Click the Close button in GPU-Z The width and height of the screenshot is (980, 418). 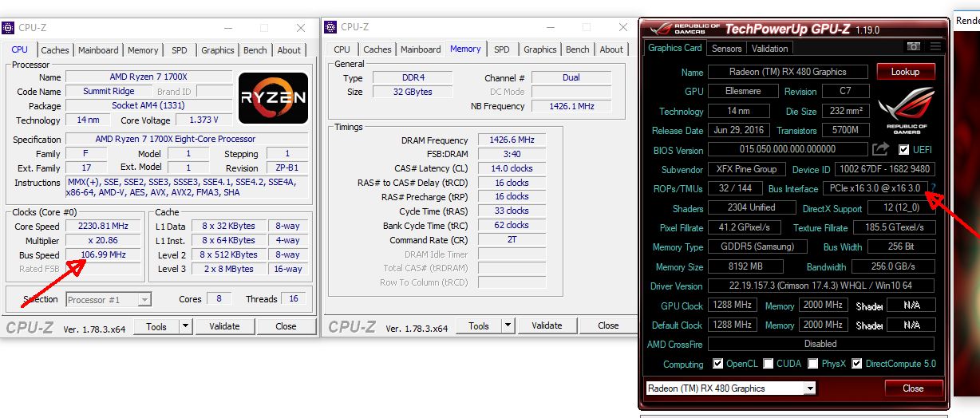pyautogui.click(x=913, y=388)
